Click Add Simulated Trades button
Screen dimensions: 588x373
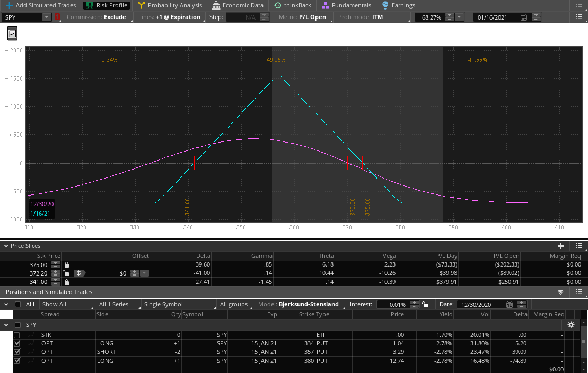point(41,5)
